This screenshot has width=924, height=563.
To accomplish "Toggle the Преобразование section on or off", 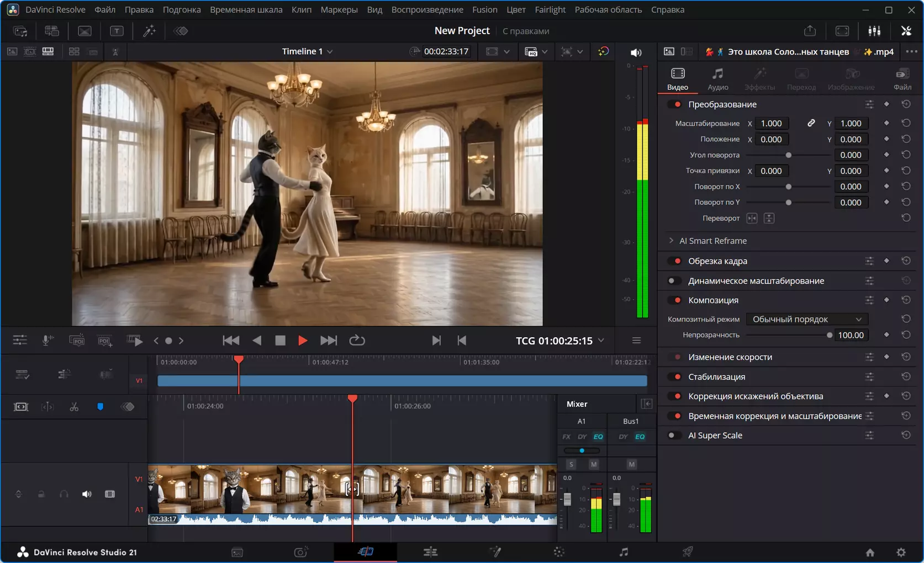I will [674, 104].
